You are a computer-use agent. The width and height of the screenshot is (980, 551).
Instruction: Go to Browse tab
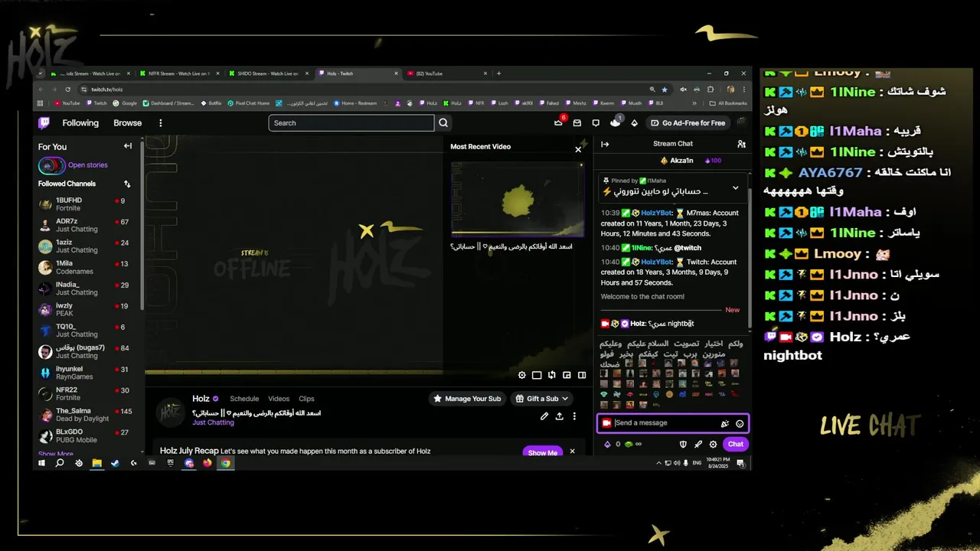(128, 122)
